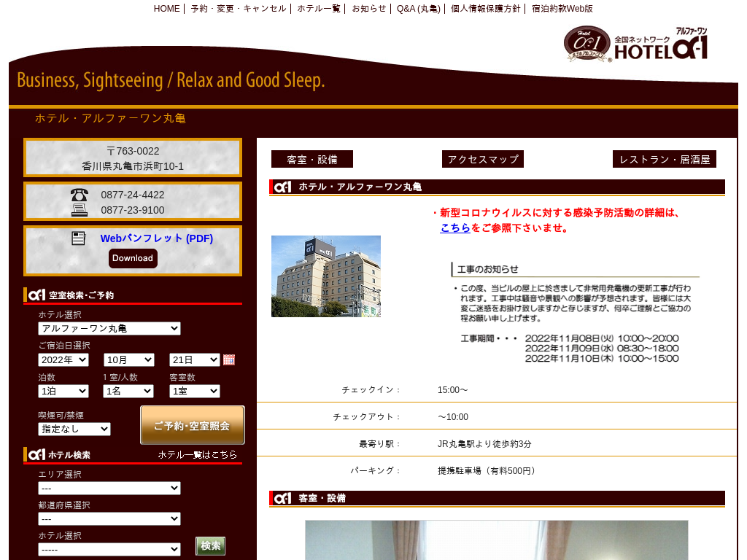Go to HOME in top navigation
The width and height of the screenshot is (747, 560).
click(x=167, y=9)
